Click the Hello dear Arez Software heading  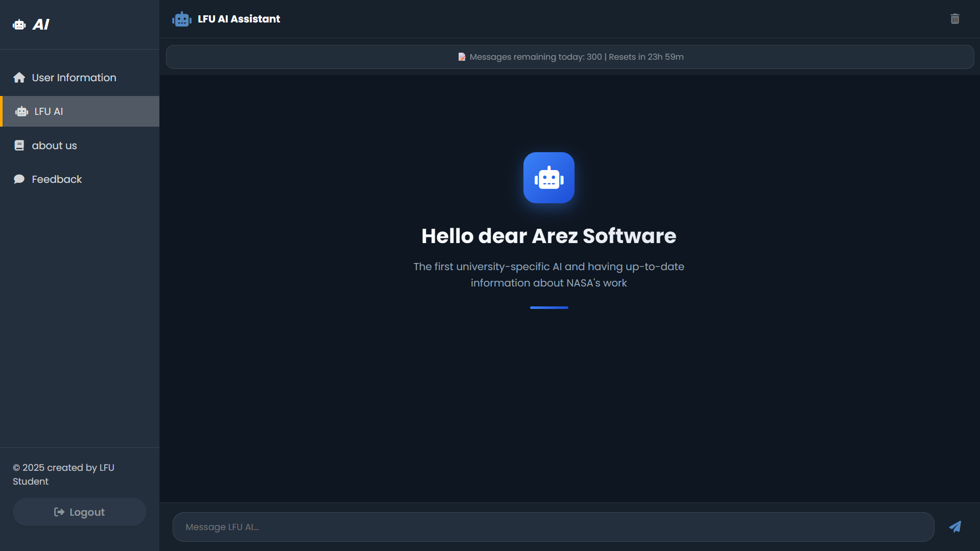point(548,236)
